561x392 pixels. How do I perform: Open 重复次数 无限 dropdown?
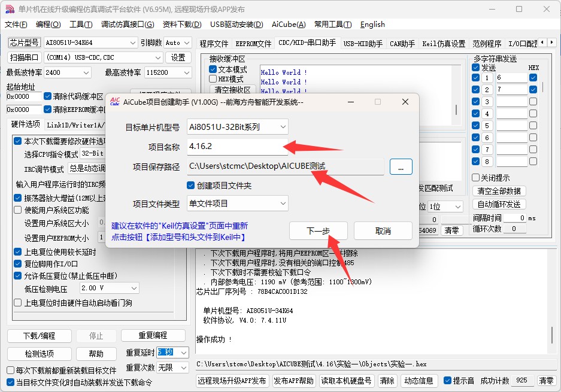(x=172, y=367)
